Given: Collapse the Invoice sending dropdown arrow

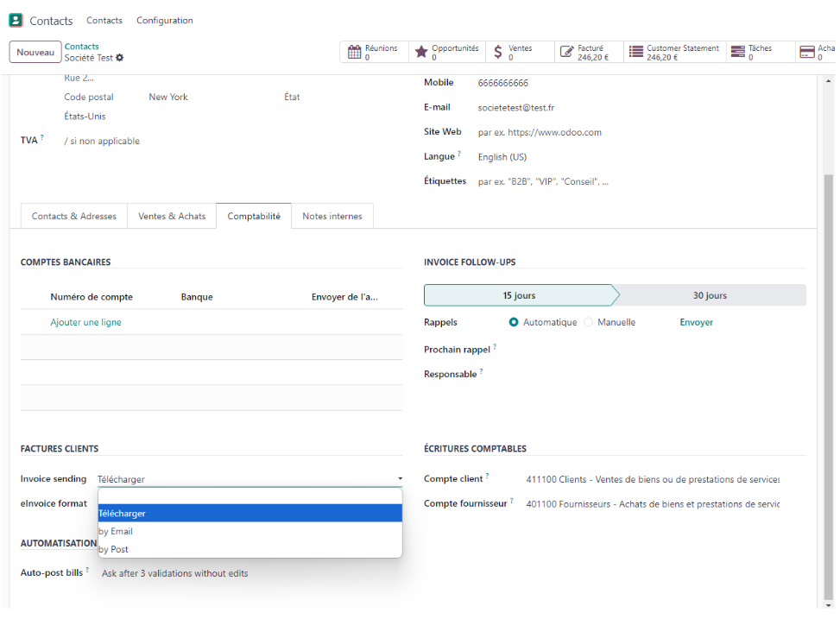Looking at the screenshot, I should click(x=401, y=478).
